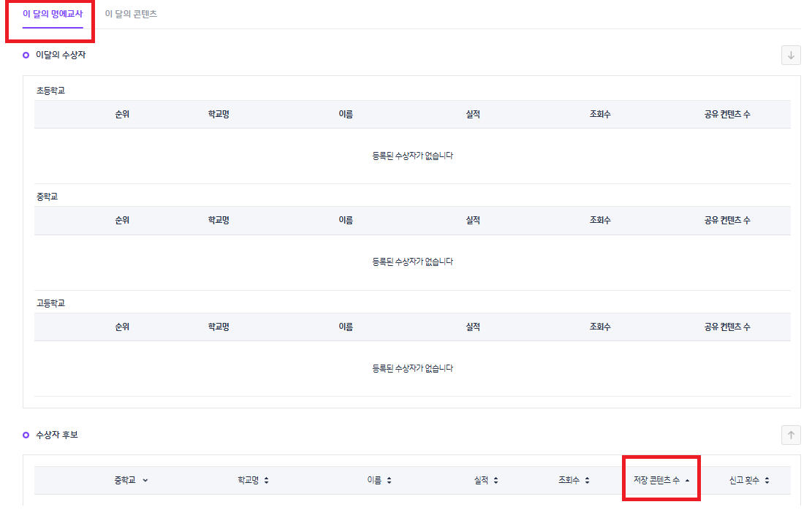Click the sort arrows next to 이름
812x518 pixels.
[389, 481]
